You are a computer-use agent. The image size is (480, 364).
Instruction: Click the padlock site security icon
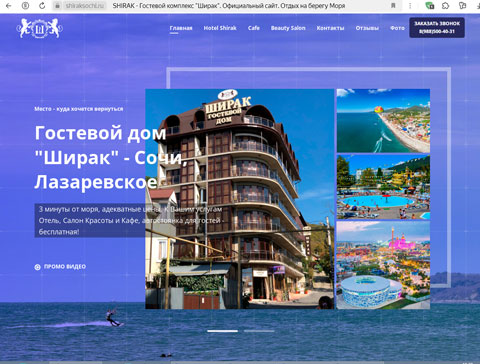pyautogui.click(x=57, y=6)
